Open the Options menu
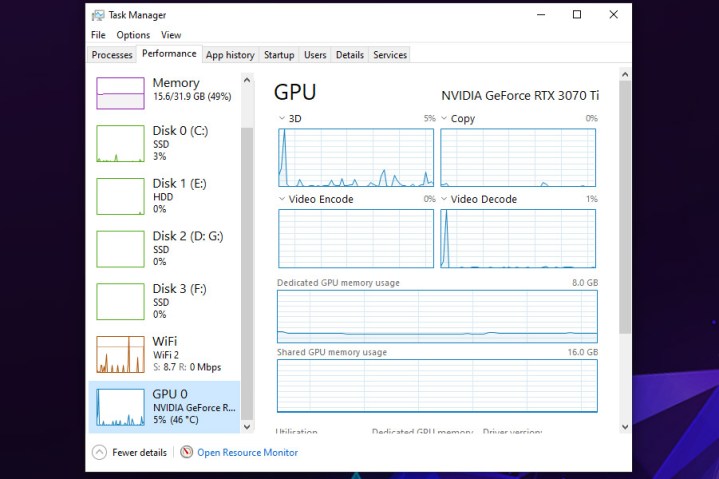719x479 pixels. pyautogui.click(x=133, y=35)
